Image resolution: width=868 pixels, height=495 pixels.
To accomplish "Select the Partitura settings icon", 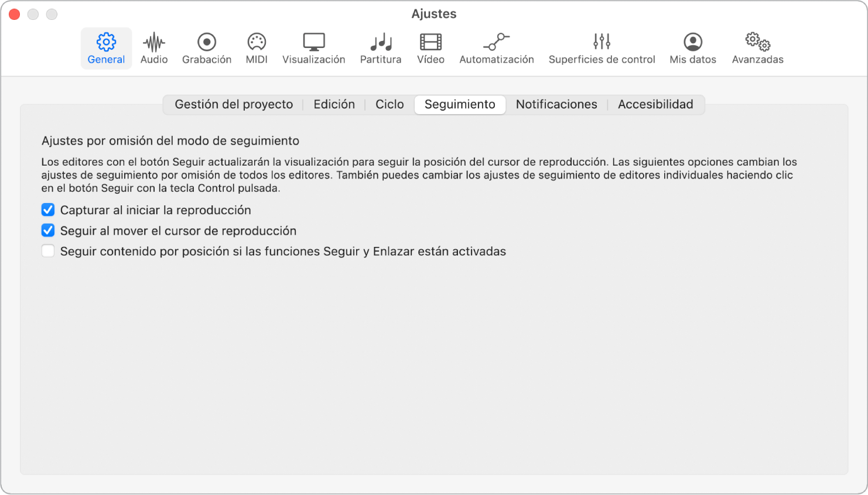I will pyautogui.click(x=380, y=47).
